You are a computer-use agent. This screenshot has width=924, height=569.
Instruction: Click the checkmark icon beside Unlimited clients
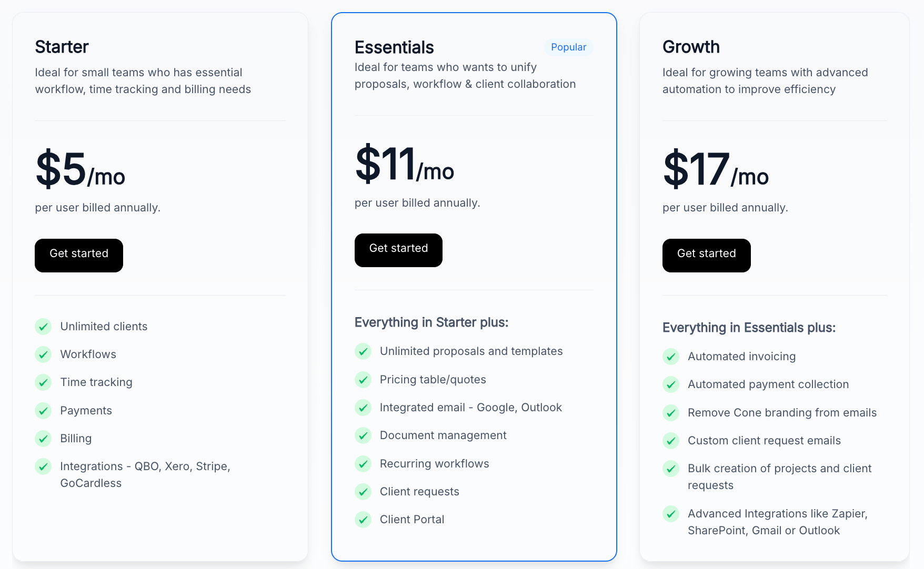coord(43,327)
